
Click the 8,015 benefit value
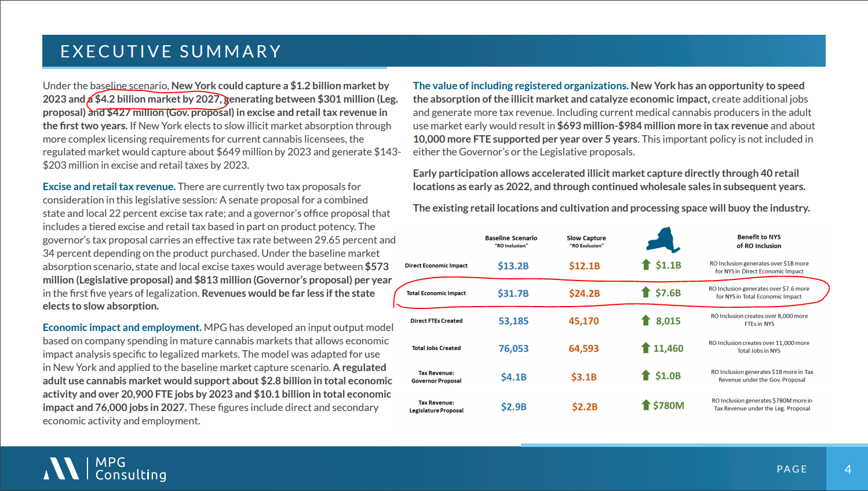pos(668,321)
